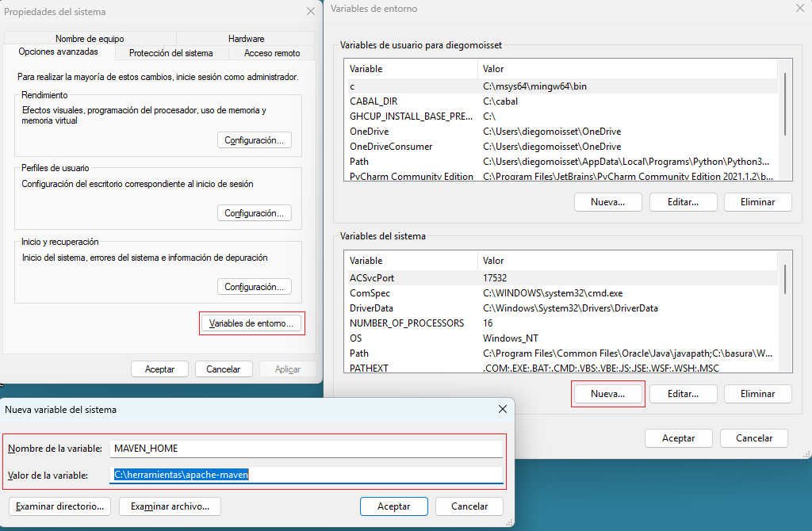Screen dimensions: 812x531
Task: Switch to the Nombre de equipo tab
Action: 90,39
